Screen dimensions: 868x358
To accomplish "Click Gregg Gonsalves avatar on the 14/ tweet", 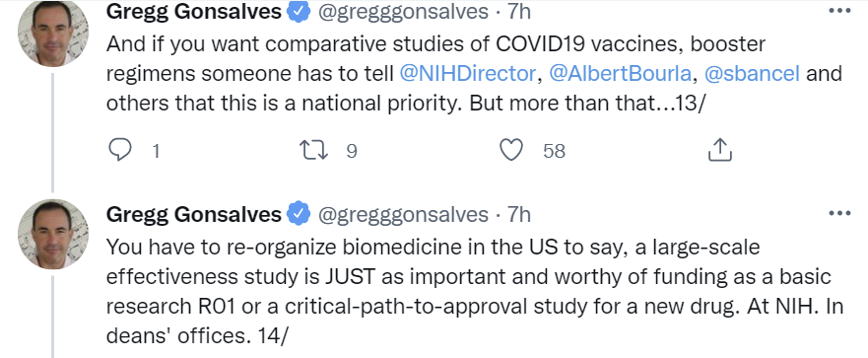I will click(53, 234).
